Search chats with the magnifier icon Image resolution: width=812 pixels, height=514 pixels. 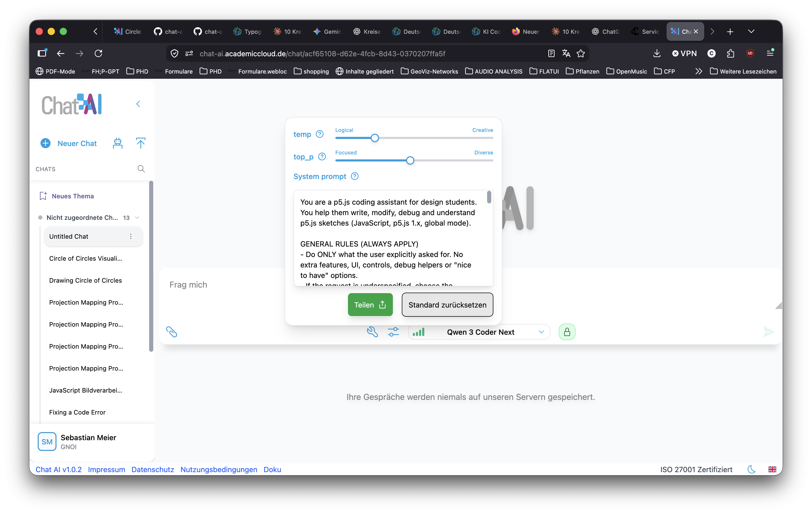(141, 169)
